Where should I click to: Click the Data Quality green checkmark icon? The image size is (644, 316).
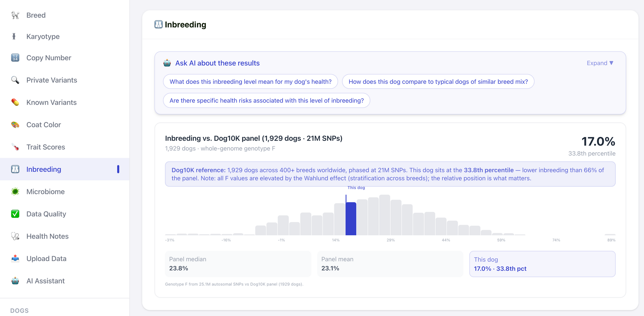(15, 214)
